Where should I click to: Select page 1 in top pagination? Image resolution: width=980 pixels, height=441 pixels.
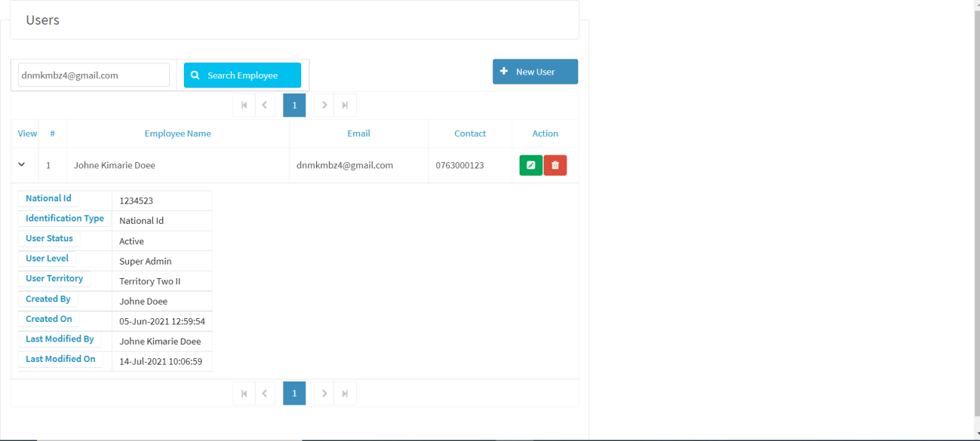tap(294, 106)
